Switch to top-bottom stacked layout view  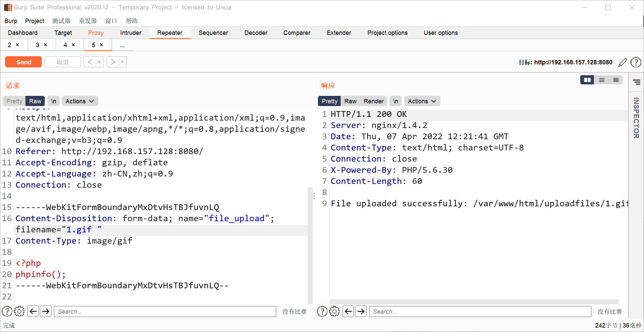click(602, 80)
